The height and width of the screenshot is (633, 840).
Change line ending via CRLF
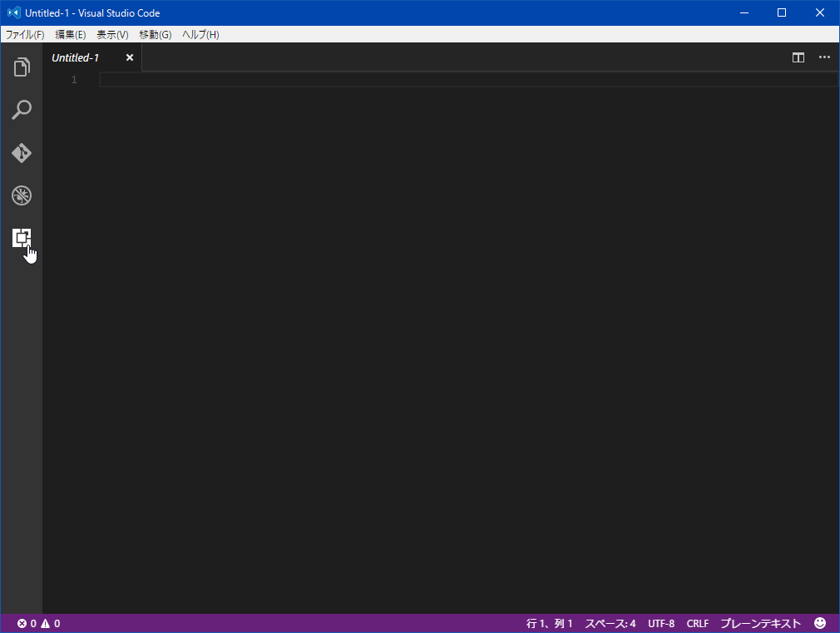698,623
